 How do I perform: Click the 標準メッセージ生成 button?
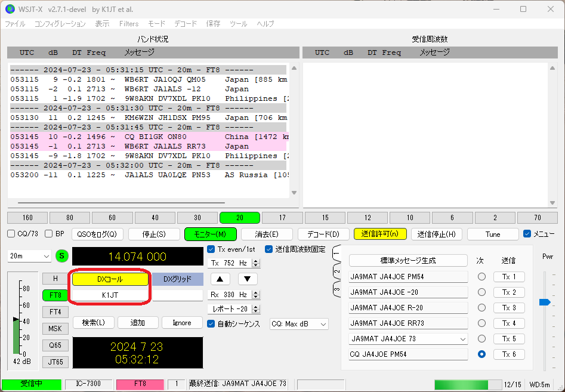[x=408, y=261]
